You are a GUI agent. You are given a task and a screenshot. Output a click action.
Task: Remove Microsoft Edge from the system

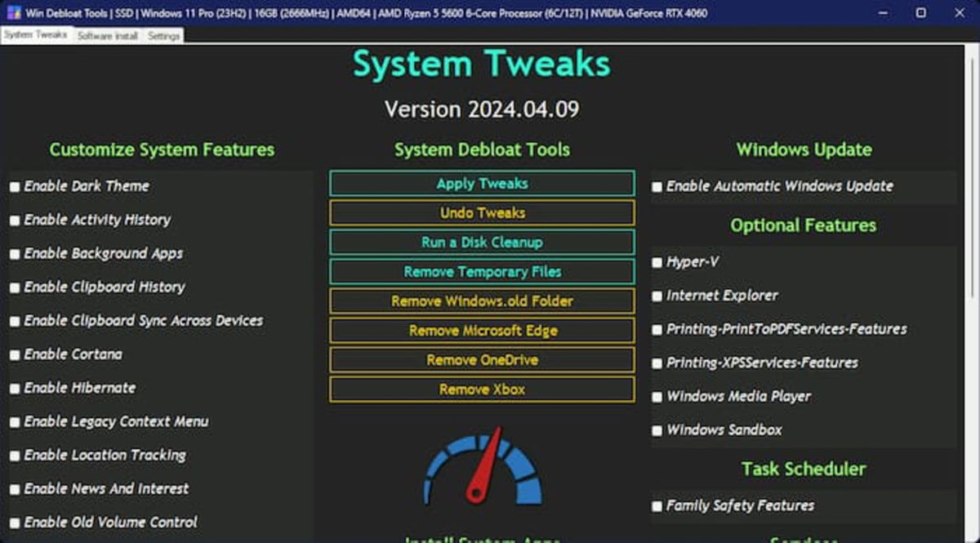click(481, 330)
